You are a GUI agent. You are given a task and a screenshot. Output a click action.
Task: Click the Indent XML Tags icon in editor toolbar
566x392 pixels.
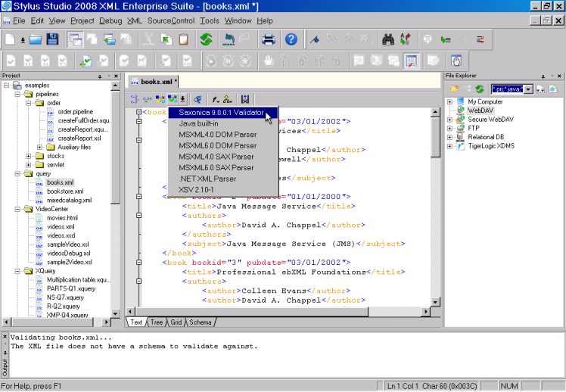pos(134,99)
